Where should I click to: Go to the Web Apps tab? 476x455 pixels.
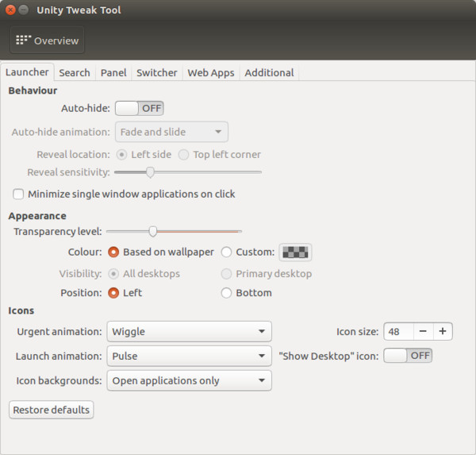(211, 73)
